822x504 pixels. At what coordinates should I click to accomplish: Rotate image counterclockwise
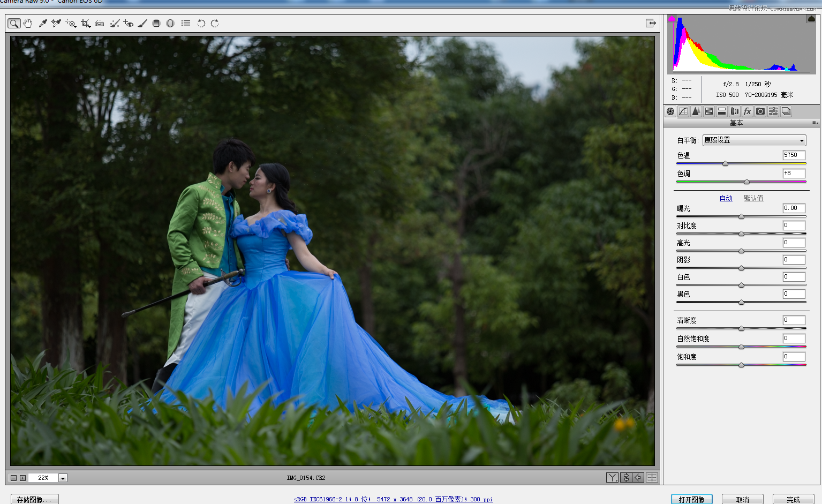(x=201, y=23)
